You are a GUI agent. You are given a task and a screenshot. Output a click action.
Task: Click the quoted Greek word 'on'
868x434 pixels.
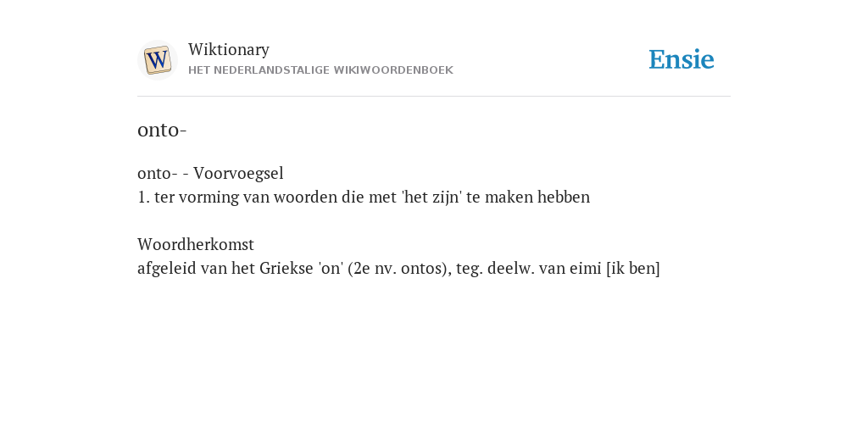331,269
